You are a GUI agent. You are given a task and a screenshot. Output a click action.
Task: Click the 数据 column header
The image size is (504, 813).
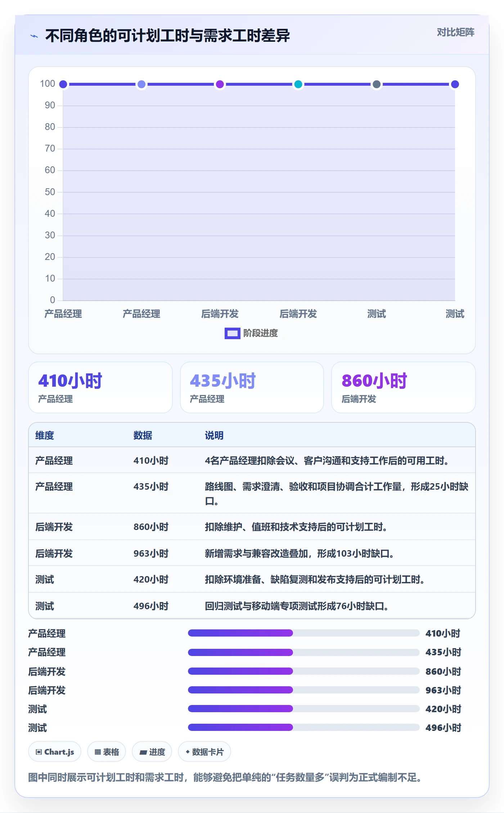point(143,435)
